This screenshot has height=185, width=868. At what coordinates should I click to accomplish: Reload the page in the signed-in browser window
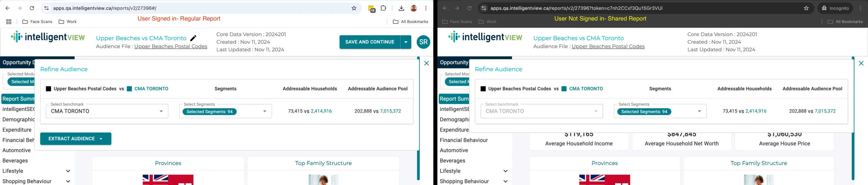pyautogui.click(x=32, y=8)
